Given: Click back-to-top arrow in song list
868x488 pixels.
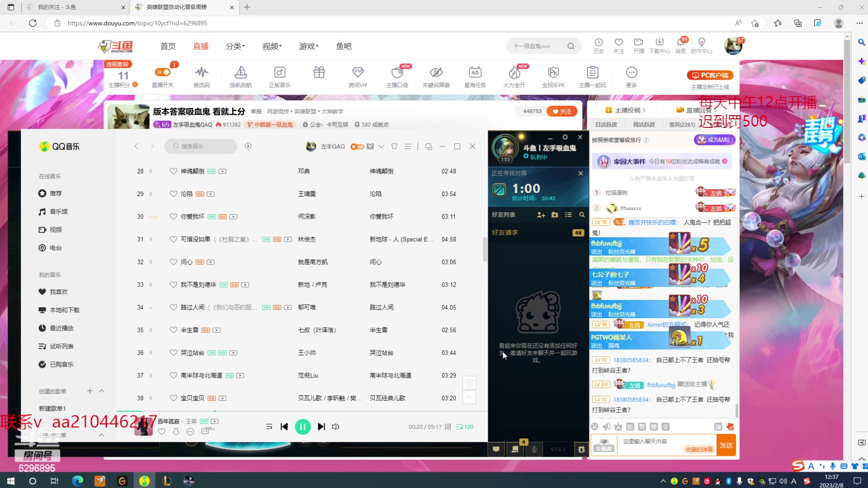Looking at the screenshot, I should [469, 397].
